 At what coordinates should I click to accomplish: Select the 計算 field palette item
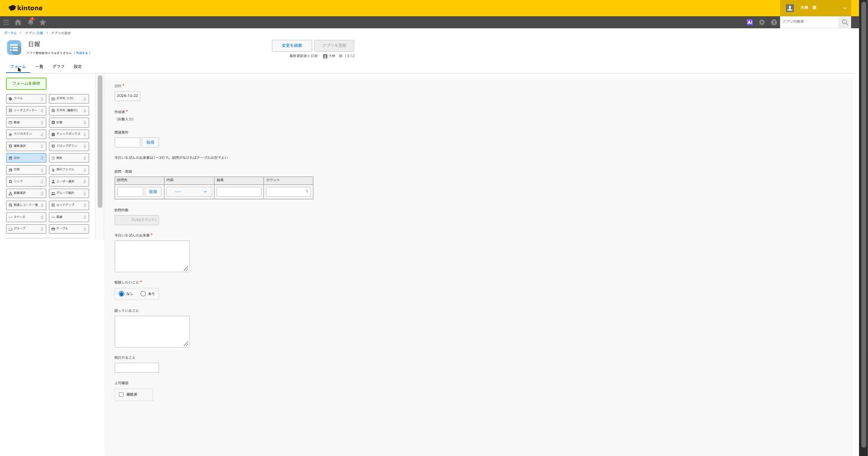[x=69, y=122]
